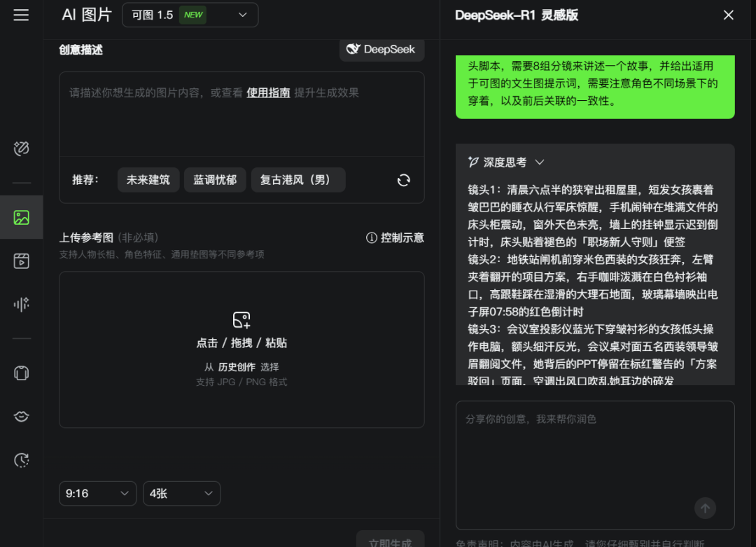Select the AI image sidebar icon

pyautogui.click(x=21, y=217)
